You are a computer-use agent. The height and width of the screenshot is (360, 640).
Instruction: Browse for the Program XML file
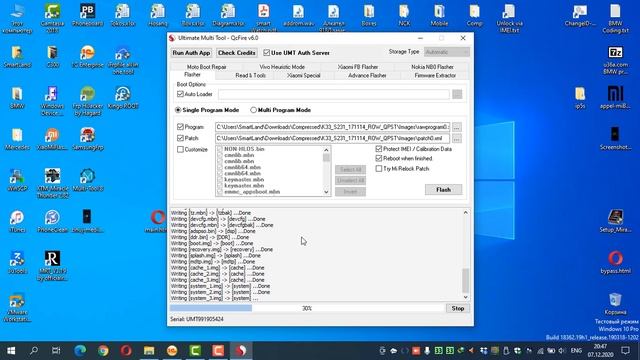pyautogui.click(x=457, y=127)
